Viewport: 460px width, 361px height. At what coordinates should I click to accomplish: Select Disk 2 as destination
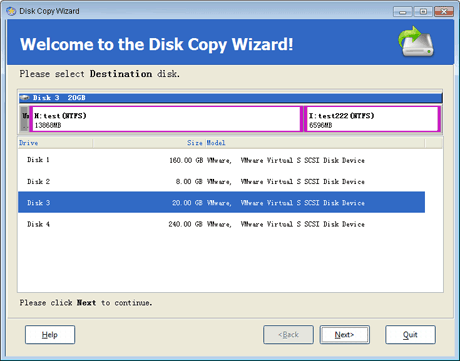pyautogui.click(x=221, y=181)
